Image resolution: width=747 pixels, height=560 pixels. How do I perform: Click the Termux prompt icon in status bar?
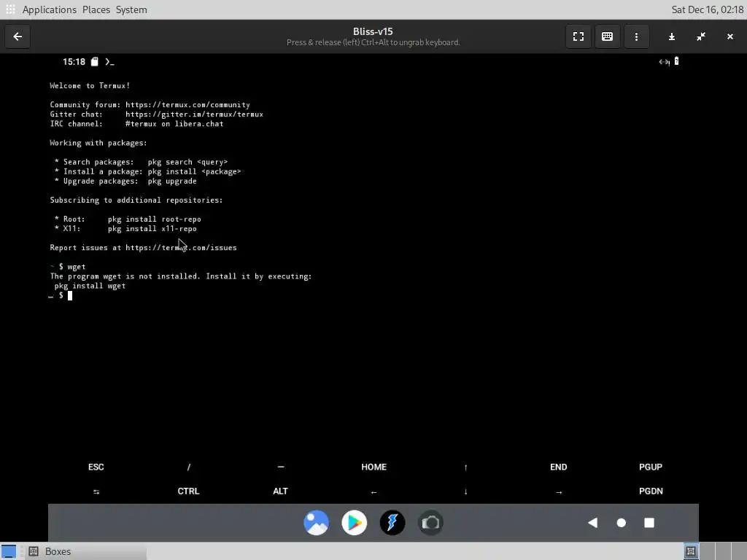click(x=109, y=62)
